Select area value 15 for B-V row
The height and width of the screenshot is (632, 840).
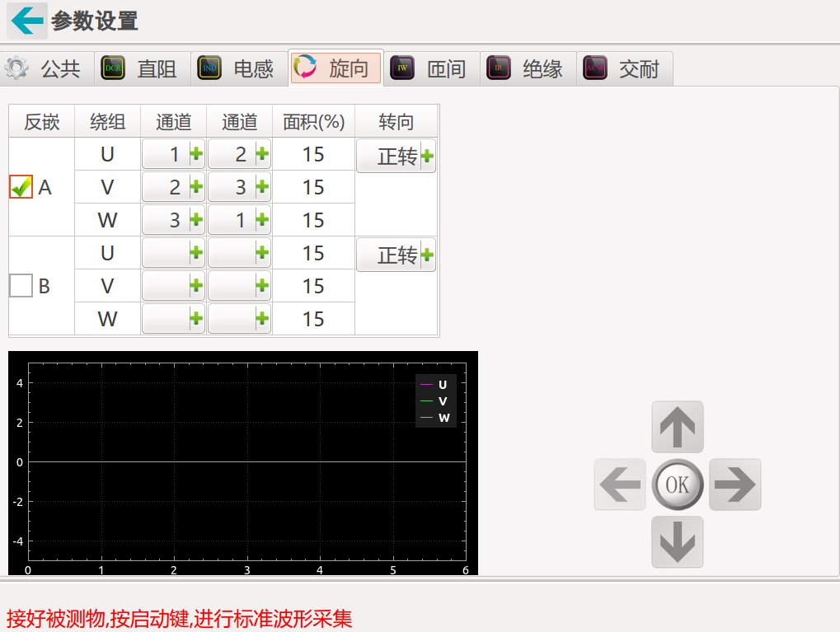pyautogui.click(x=313, y=285)
